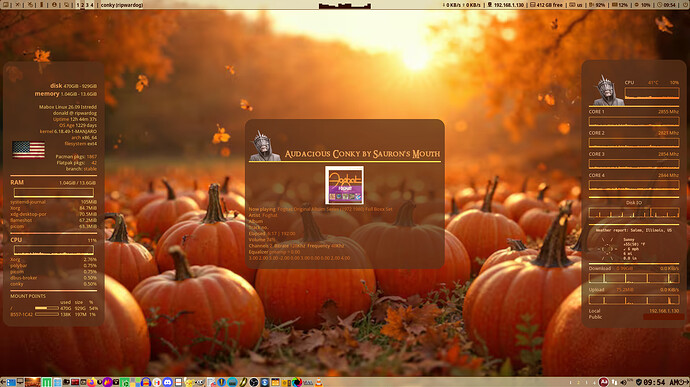Click the Disk IO graph

[634, 213]
